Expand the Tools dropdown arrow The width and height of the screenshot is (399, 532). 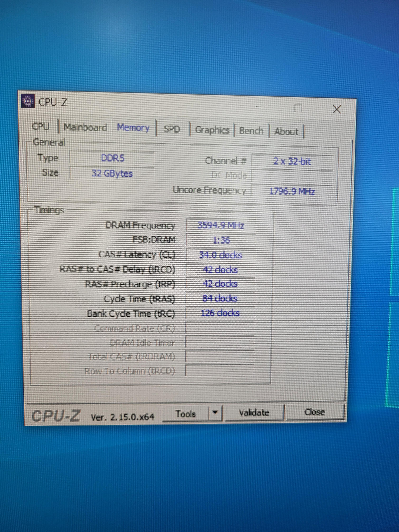(215, 413)
